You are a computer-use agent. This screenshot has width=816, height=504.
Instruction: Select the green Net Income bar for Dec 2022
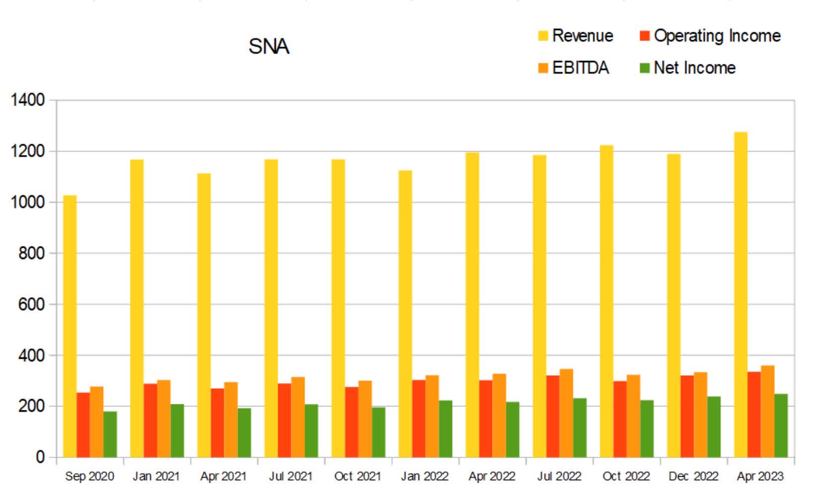(x=713, y=426)
